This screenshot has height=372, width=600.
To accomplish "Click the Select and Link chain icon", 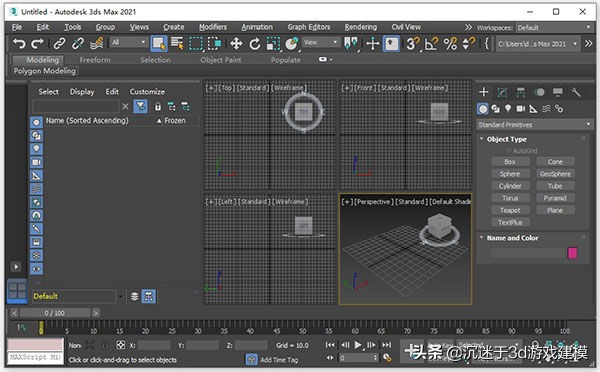I will click(x=59, y=44).
